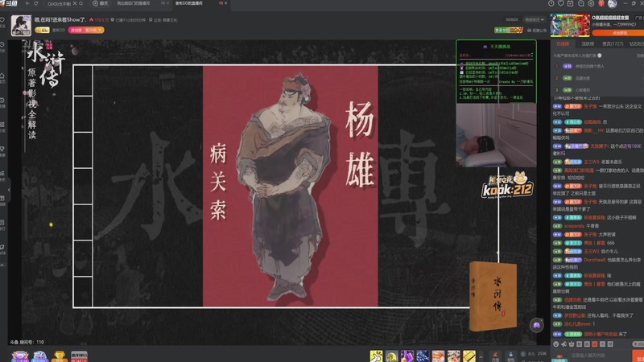The width and height of the screenshot is (644, 362).
Task: Send the blue spaceship gift
Action: [x=423, y=356]
